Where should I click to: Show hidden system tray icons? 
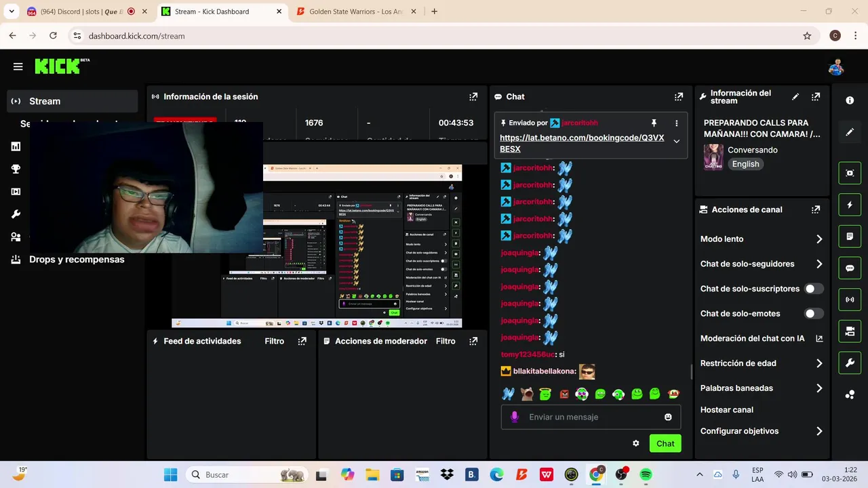[x=700, y=474]
